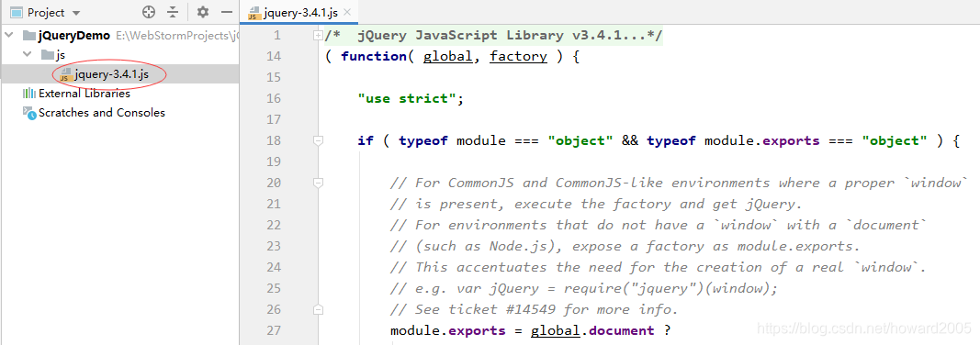Collapse the jQueryDemo project root
The image size is (980, 345).
click(x=9, y=36)
